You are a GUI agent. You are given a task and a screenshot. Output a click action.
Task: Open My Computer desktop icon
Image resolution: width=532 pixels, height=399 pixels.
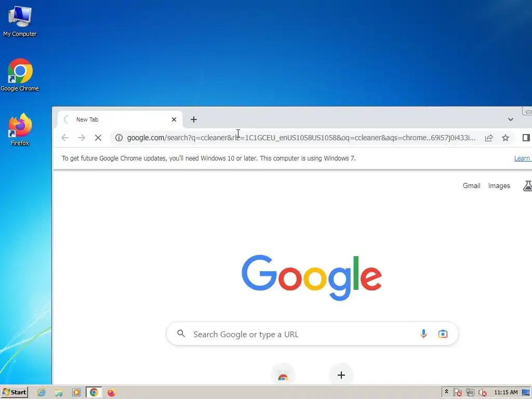(x=20, y=21)
